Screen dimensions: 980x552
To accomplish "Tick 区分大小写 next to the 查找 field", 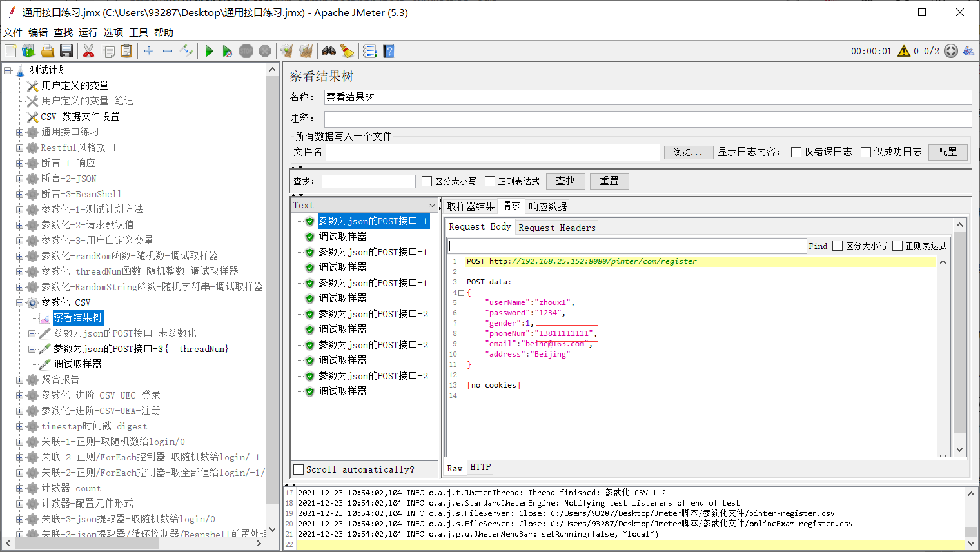I will coord(427,181).
